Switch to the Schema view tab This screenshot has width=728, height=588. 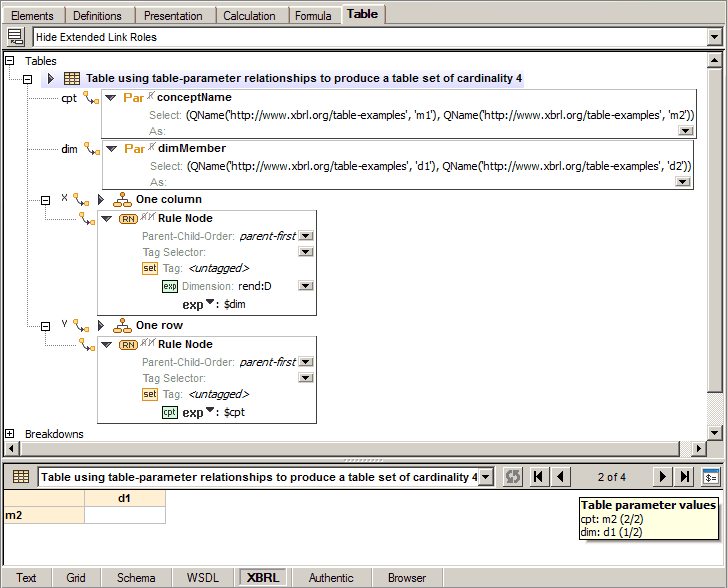pos(136,577)
